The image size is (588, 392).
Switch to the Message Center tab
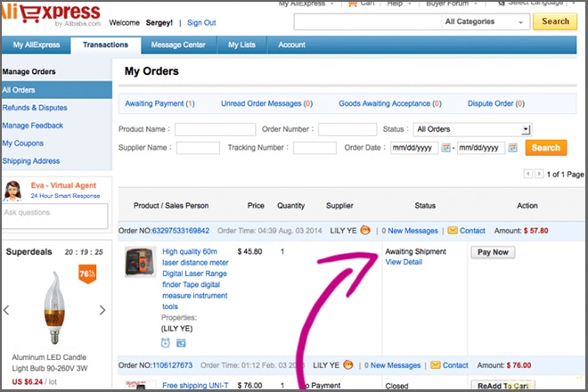coord(177,45)
